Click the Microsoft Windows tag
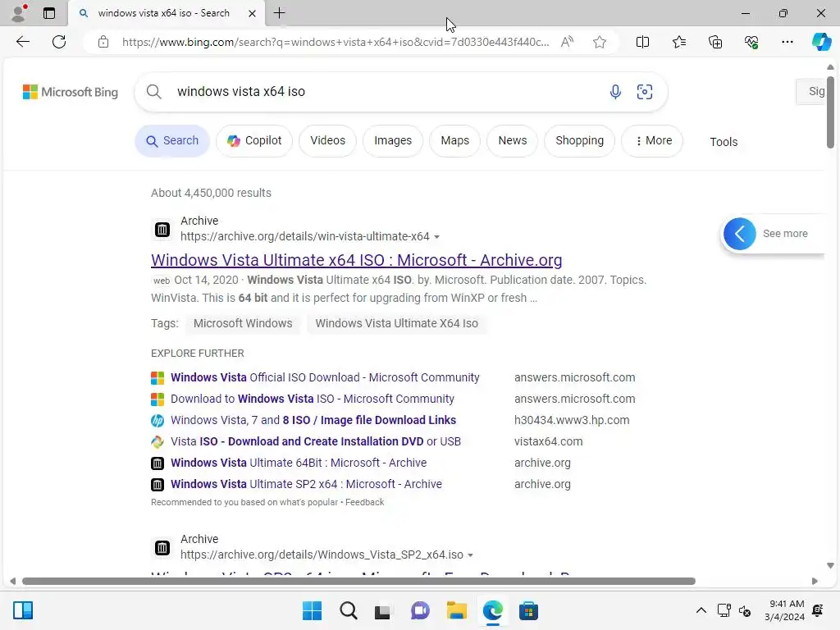Viewport: 840px width, 630px height. click(243, 323)
